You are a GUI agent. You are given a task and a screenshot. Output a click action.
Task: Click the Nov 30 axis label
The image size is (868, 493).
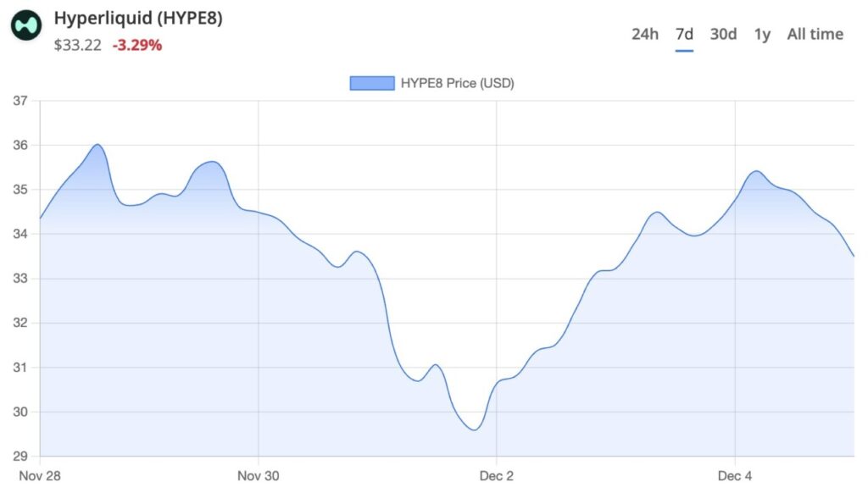pos(258,475)
